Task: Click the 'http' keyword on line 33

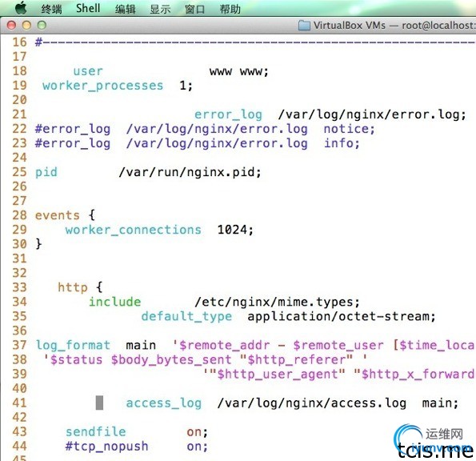Action: click(x=73, y=287)
